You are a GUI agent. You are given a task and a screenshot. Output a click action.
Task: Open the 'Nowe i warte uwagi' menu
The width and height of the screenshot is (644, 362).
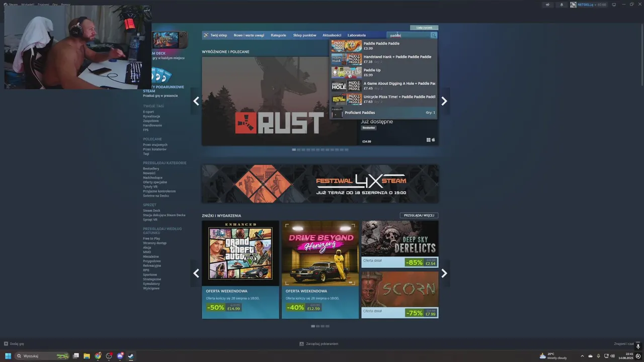[x=249, y=35]
